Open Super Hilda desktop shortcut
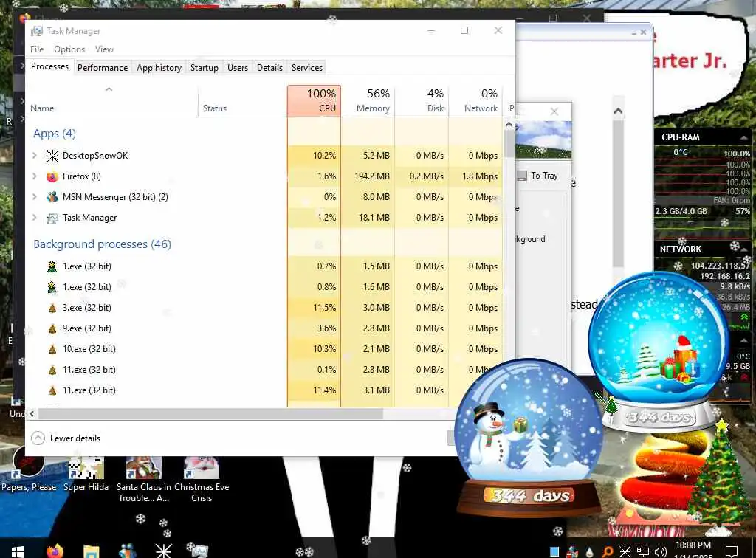 [86, 474]
